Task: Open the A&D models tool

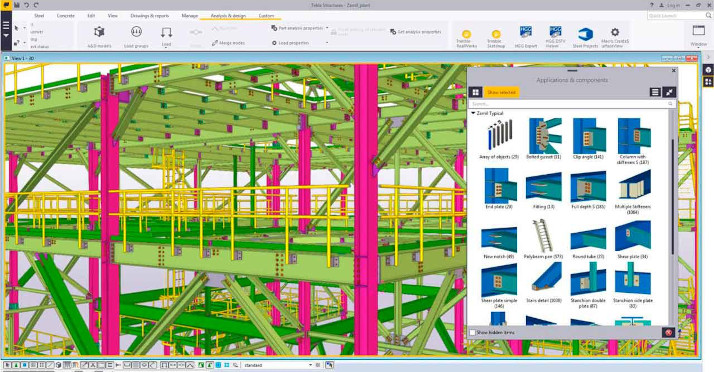Action: coord(99,36)
